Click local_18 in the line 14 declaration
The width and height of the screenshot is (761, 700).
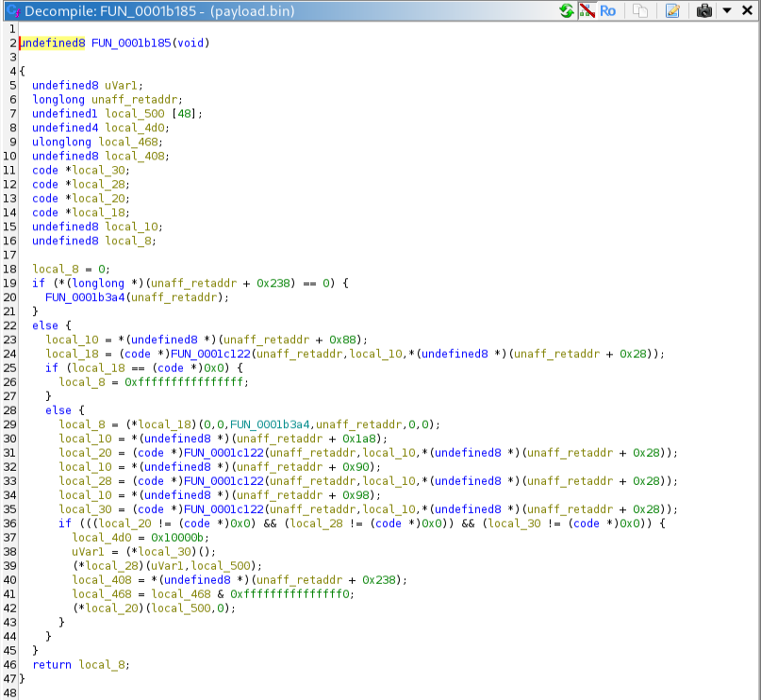(98, 212)
